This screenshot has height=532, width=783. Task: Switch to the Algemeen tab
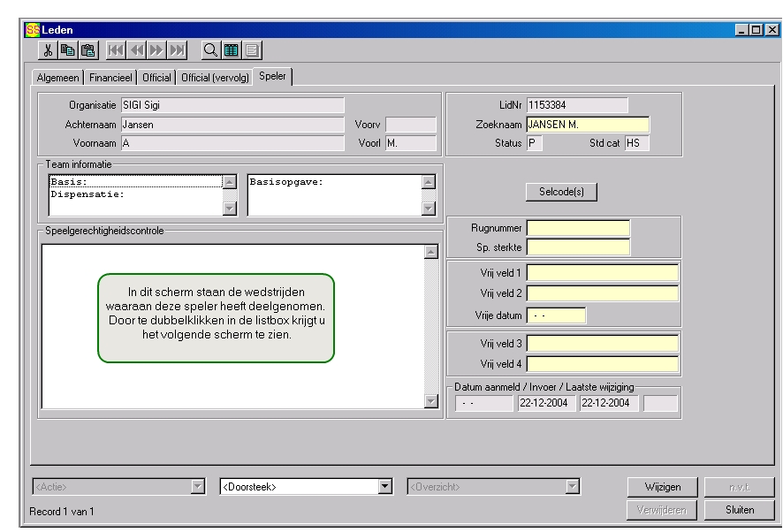[x=58, y=78]
